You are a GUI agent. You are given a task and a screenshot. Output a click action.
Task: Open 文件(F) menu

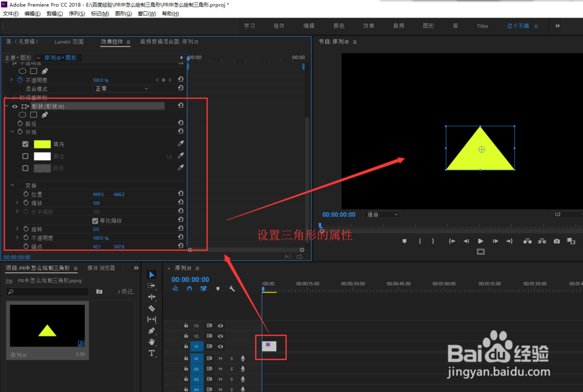click(x=10, y=14)
